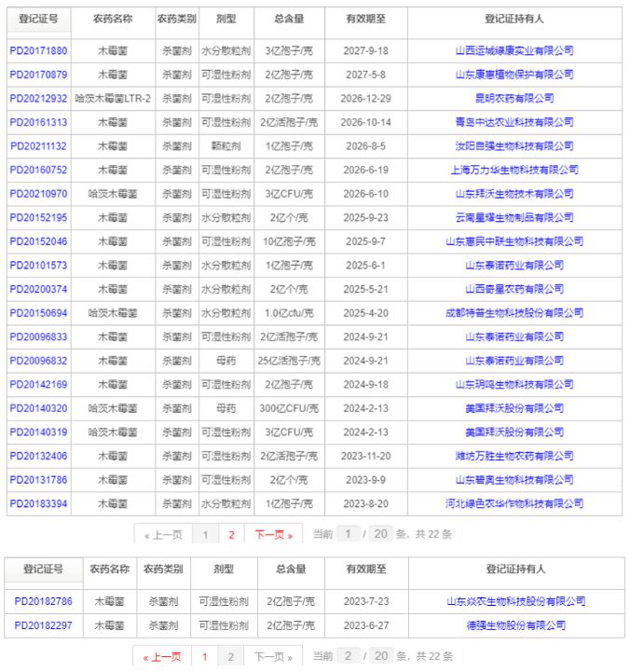
Task: Select cell 颗粒剂 formulation
Action: click(x=226, y=146)
